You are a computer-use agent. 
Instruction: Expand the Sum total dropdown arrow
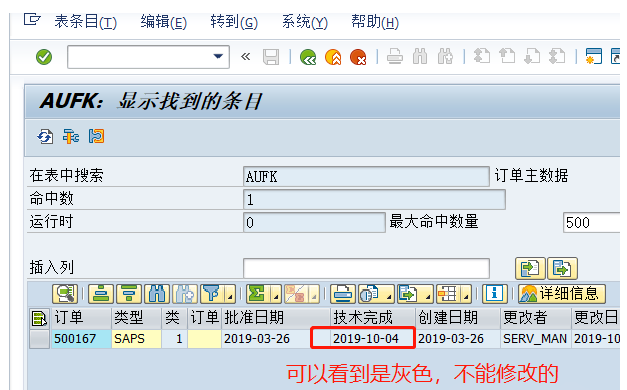point(276,295)
